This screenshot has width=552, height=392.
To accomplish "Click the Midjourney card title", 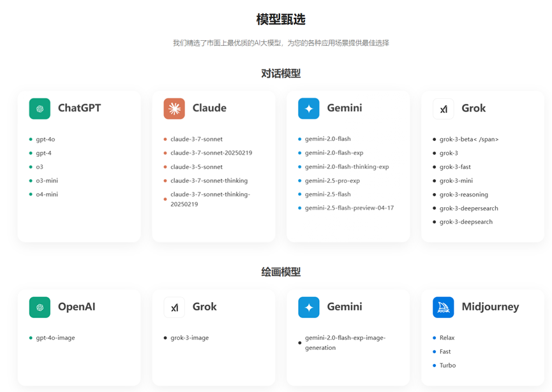I will click(490, 307).
